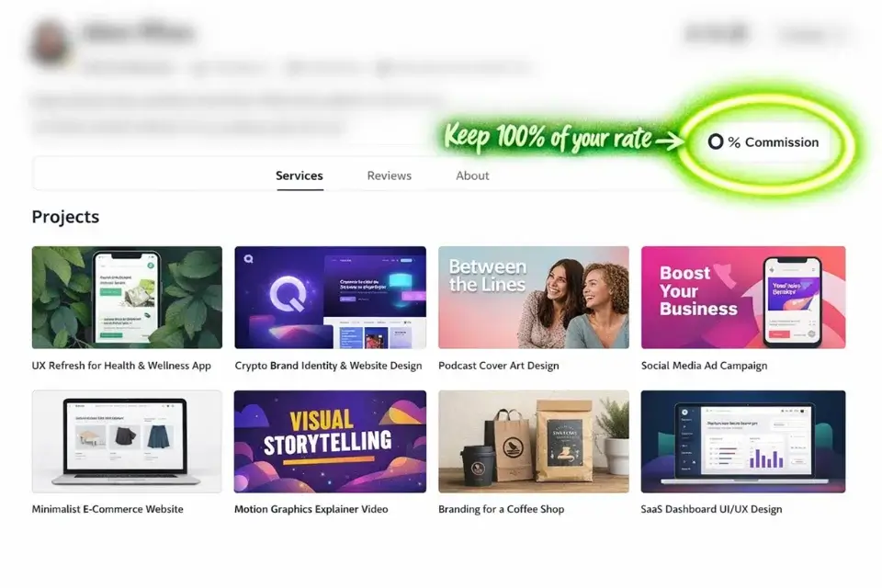
Task: Open Podcast Cover Art Design thumbnail
Action: [534, 297]
